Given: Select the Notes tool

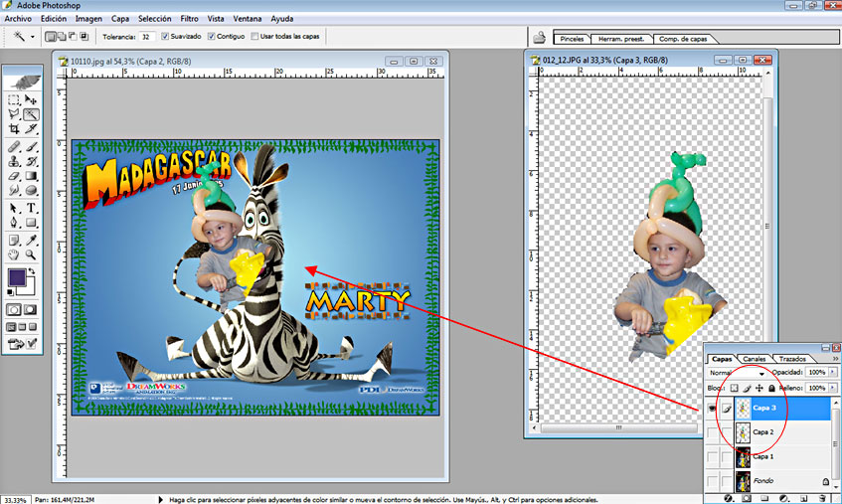Looking at the screenshot, I should click(14, 240).
